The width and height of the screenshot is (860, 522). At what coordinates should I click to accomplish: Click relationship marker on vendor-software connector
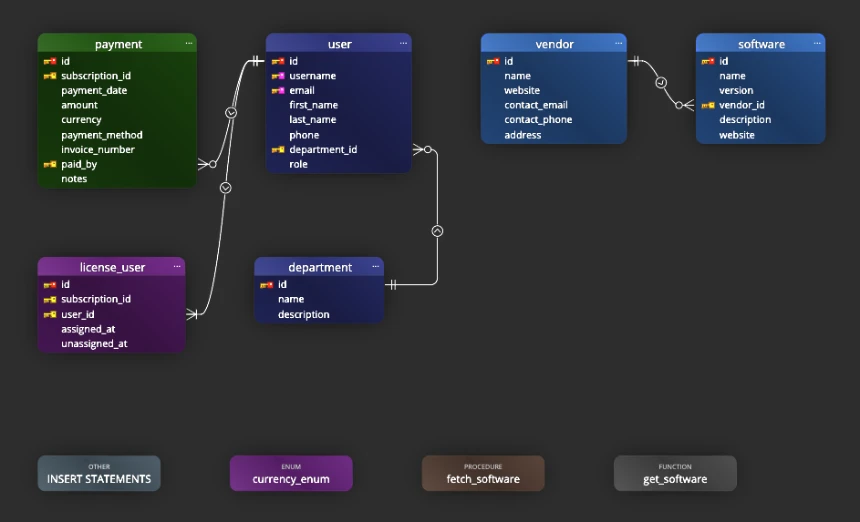pyautogui.click(x=661, y=83)
